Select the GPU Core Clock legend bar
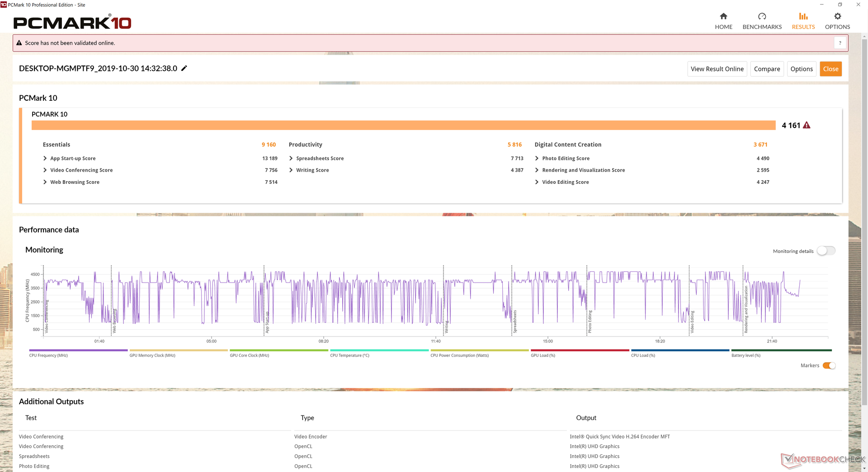 279,350
